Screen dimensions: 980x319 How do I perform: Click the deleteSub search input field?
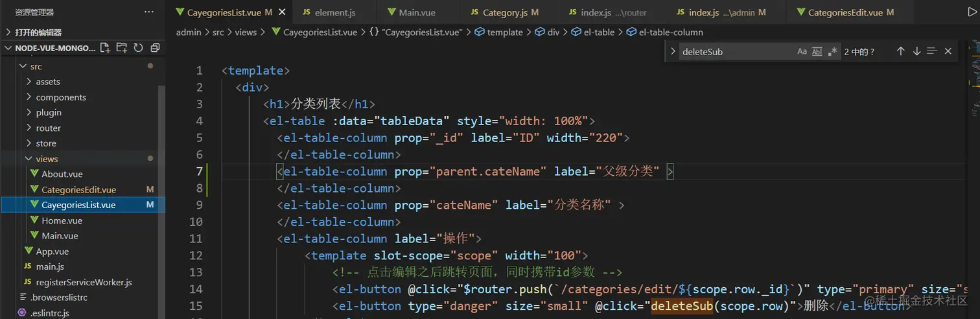tap(736, 51)
